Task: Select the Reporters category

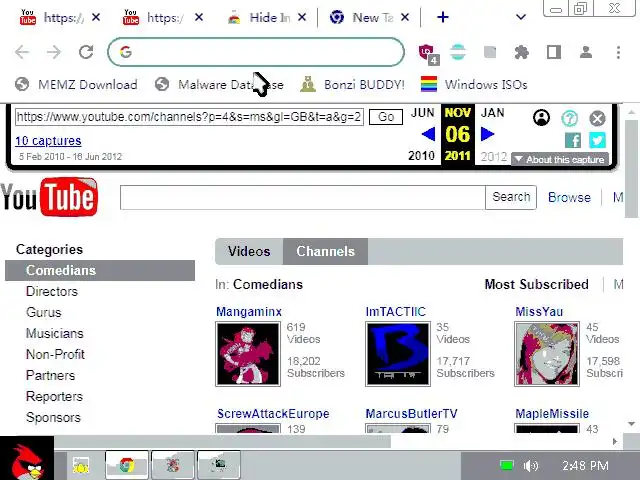Action: [x=54, y=396]
